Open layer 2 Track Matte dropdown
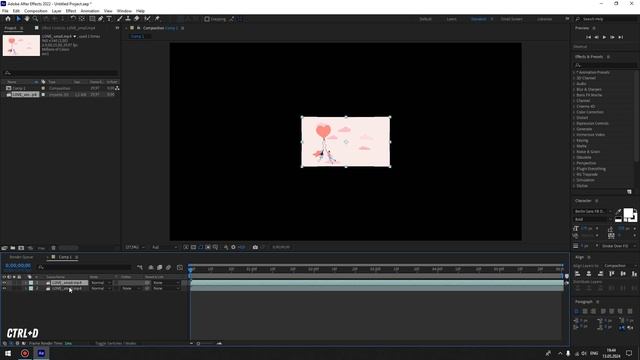Viewport: 640px width, 360px height. tap(131, 288)
